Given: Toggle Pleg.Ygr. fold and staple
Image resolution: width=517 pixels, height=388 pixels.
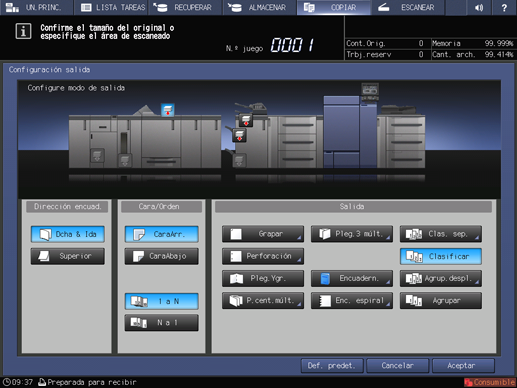Looking at the screenshot, I should tap(263, 278).
